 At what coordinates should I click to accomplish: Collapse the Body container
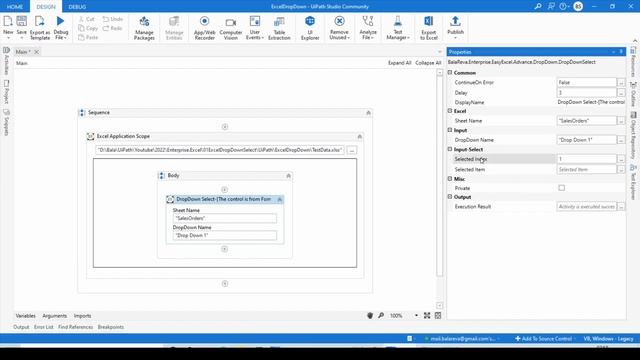coord(289,176)
